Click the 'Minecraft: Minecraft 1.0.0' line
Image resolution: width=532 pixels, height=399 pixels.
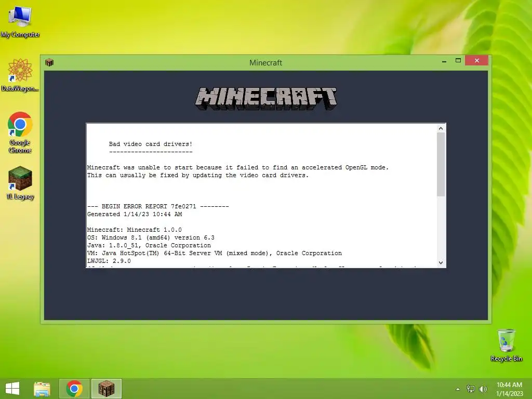pyautogui.click(x=135, y=230)
